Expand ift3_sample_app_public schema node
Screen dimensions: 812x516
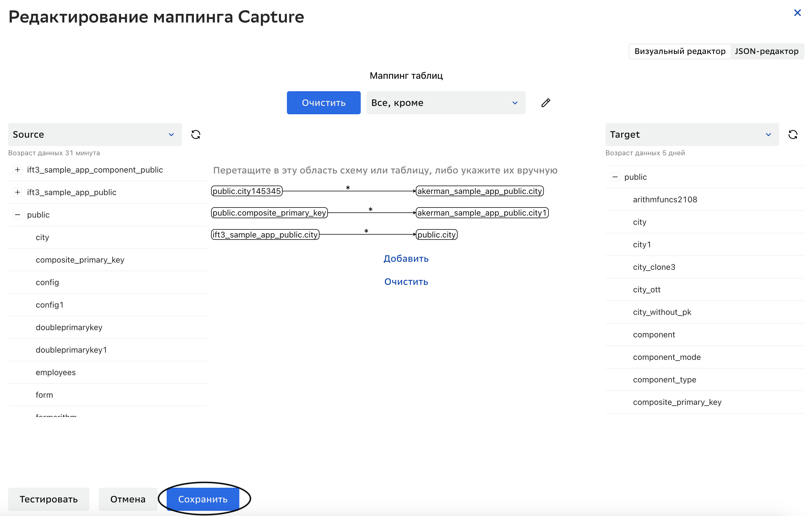pyautogui.click(x=18, y=192)
